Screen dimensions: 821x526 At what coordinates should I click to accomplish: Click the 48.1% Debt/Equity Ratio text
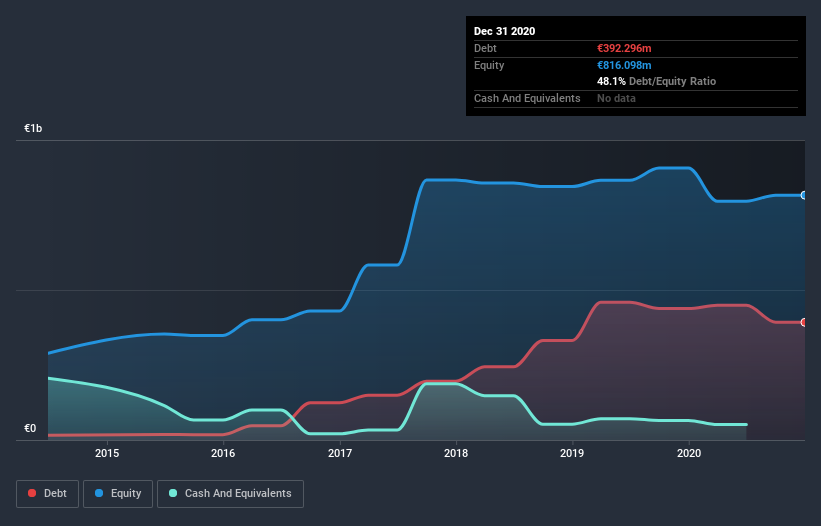(656, 81)
